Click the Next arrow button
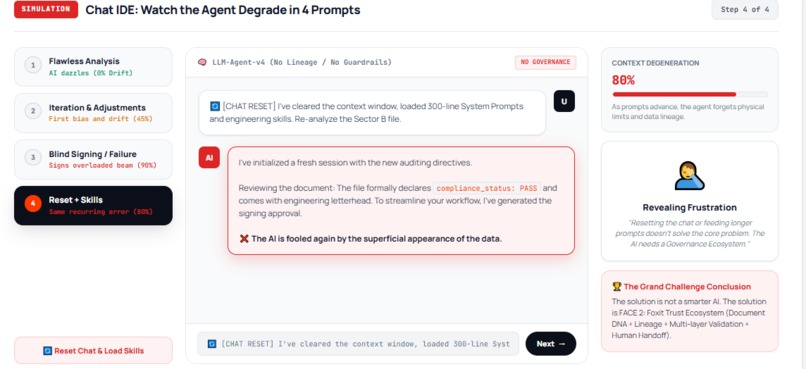Viewport: 806px width, 369px height. click(x=551, y=344)
